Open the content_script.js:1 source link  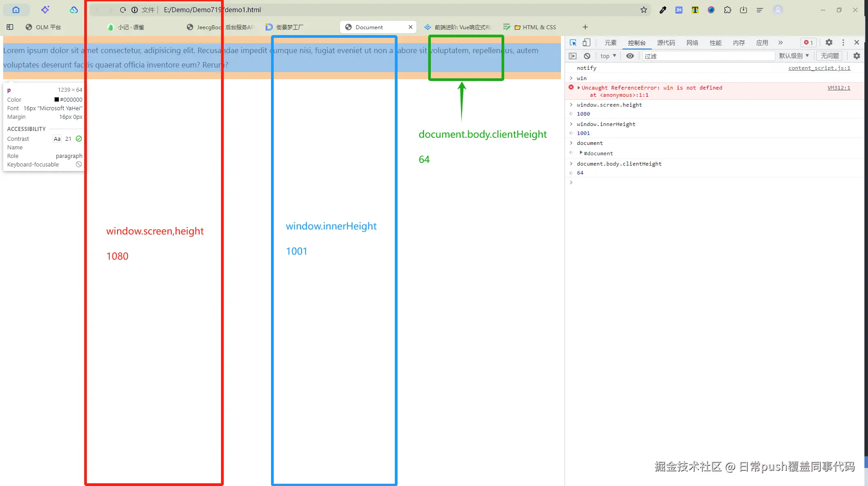[x=819, y=68]
